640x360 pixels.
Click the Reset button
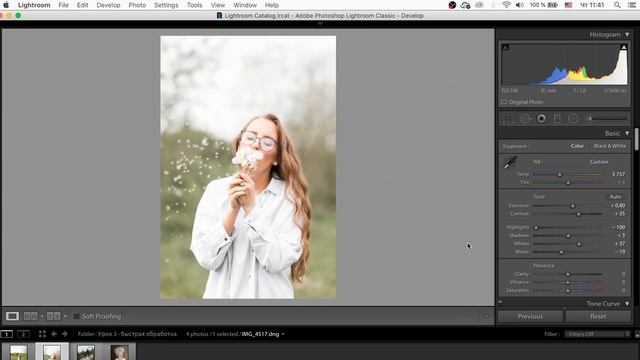coord(598,316)
